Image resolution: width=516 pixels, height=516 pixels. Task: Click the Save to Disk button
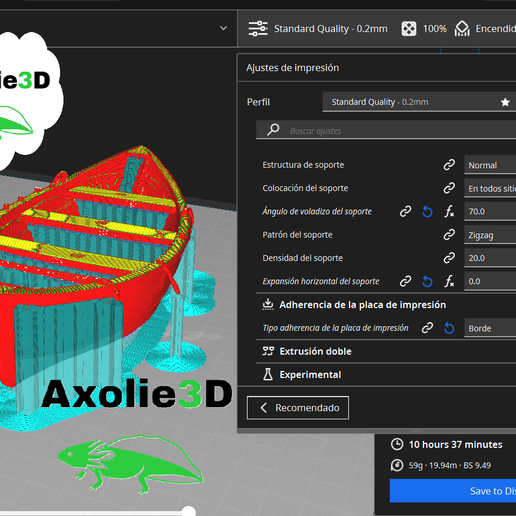click(x=453, y=491)
